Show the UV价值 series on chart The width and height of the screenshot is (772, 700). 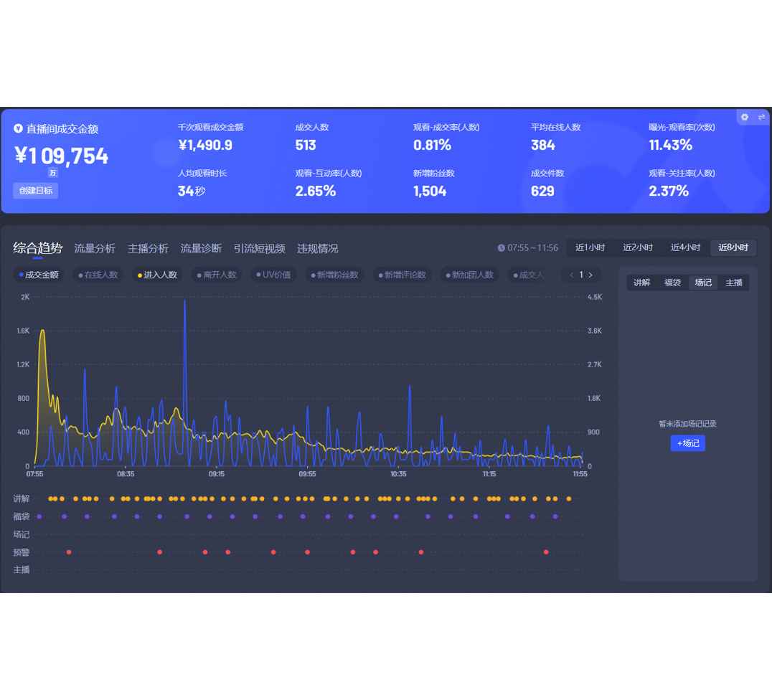[x=273, y=275]
